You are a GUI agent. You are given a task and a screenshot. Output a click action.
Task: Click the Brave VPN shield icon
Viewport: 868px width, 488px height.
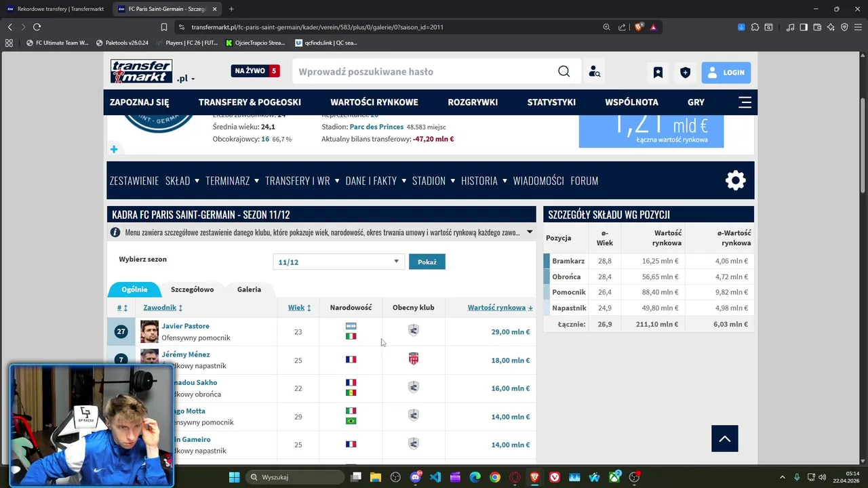(844, 27)
